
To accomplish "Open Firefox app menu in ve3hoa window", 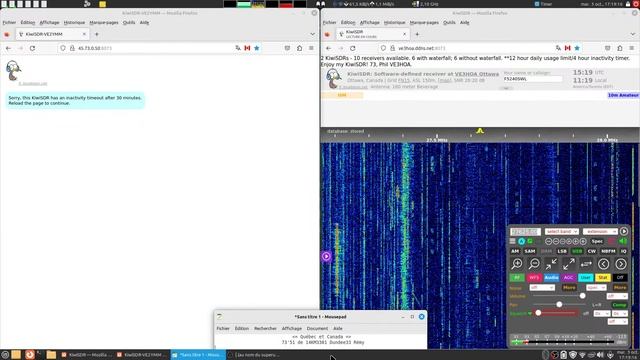I will 631,48.
